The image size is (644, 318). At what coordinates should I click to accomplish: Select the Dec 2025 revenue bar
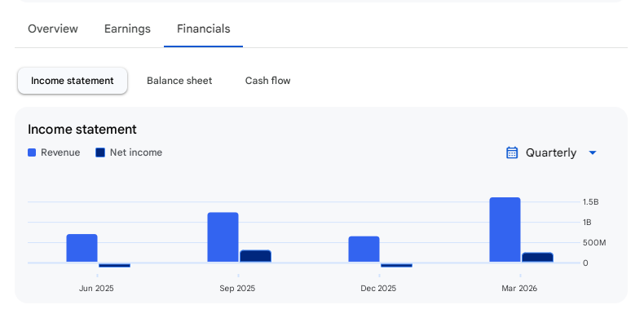(364, 249)
